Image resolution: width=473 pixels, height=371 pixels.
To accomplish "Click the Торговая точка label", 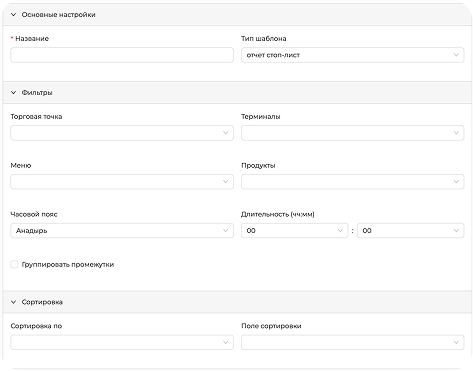I will pyautogui.click(x=36, y=117).
